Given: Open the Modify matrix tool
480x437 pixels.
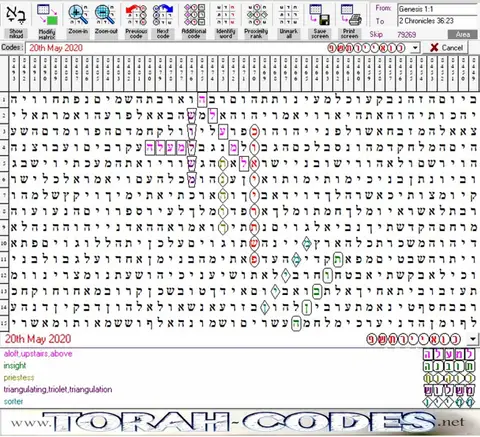Looking at the screenshot, I should tap(47, 16).
